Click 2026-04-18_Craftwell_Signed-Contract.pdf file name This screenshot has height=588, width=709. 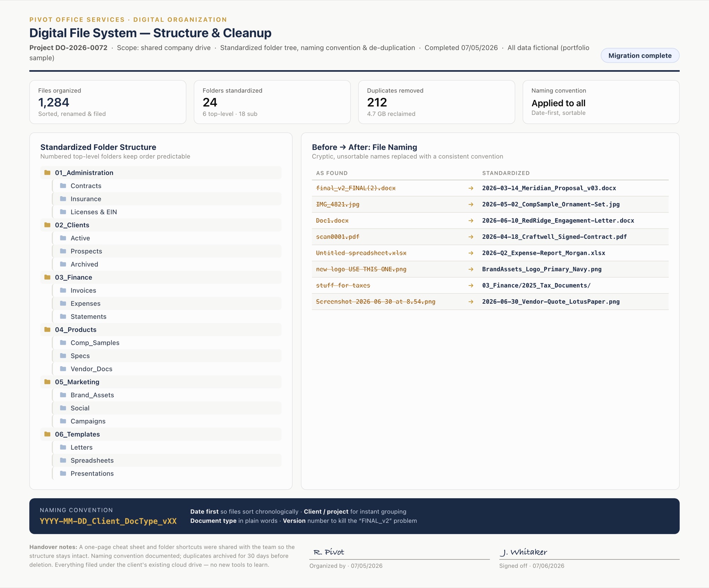point(554,237)
